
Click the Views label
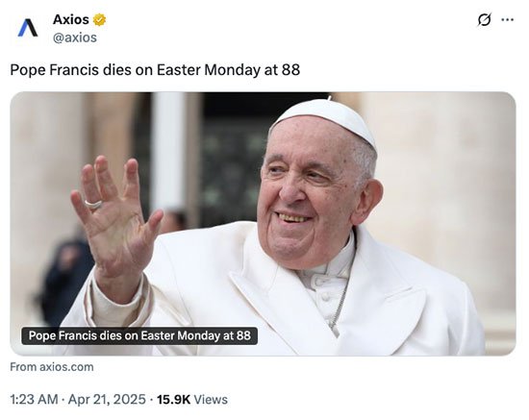pyautogui.click(x=211, y=400)
